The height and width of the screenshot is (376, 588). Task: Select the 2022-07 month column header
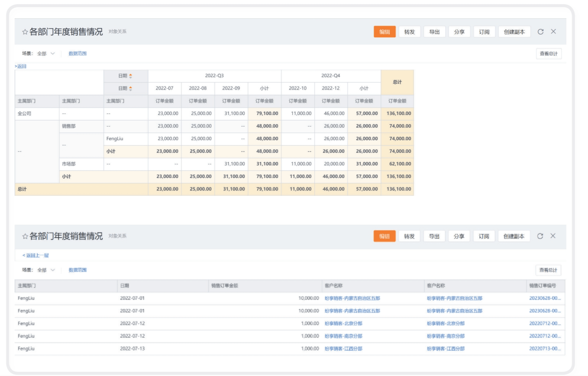click(165, 88)
